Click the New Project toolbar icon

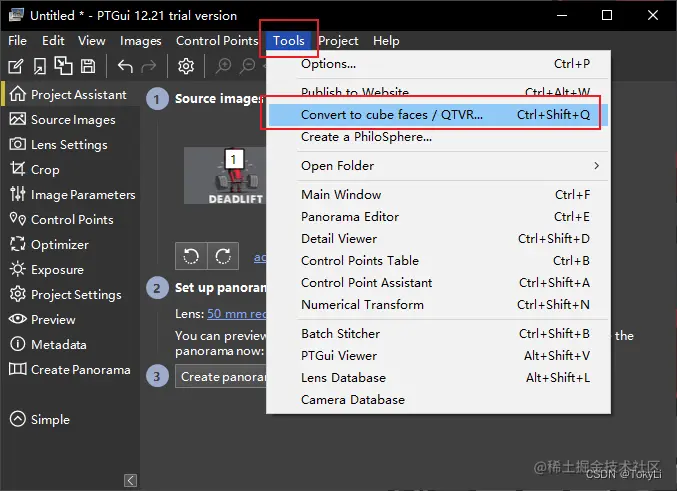coord(16,66)
